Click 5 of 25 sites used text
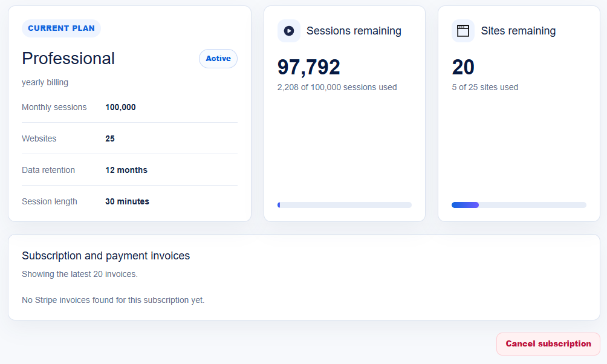 (x=485, y=87)
